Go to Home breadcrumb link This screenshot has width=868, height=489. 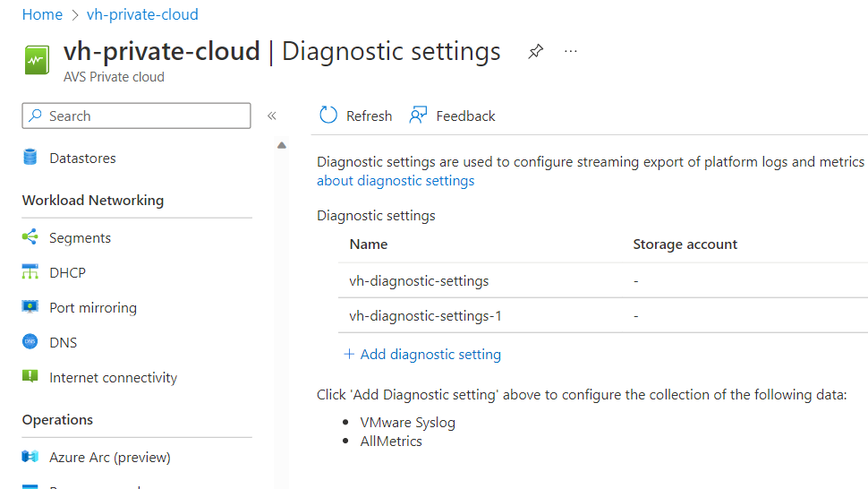42,14
